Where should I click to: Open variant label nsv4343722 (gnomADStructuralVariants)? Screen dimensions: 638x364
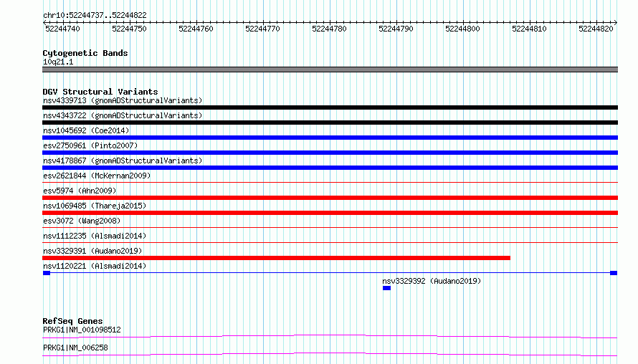[x=123, y=115]
